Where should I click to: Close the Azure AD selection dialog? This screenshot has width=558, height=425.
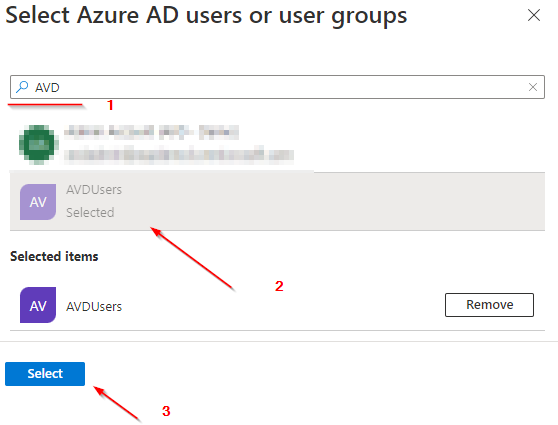534,15
